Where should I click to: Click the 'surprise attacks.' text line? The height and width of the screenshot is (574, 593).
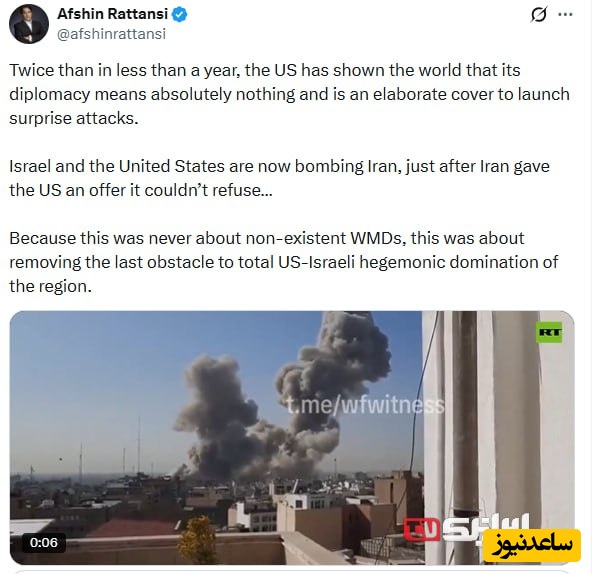(74, 118)
